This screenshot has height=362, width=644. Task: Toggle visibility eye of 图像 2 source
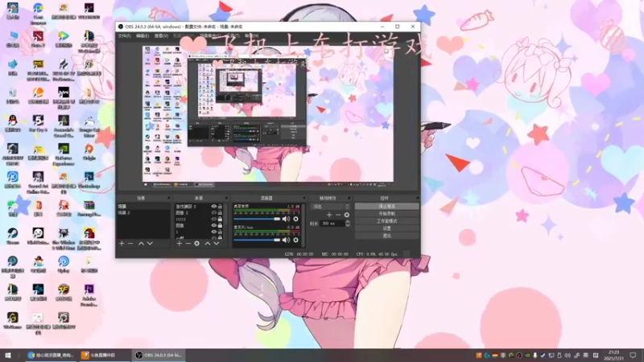pyautogui.click(x=213, y=212)
